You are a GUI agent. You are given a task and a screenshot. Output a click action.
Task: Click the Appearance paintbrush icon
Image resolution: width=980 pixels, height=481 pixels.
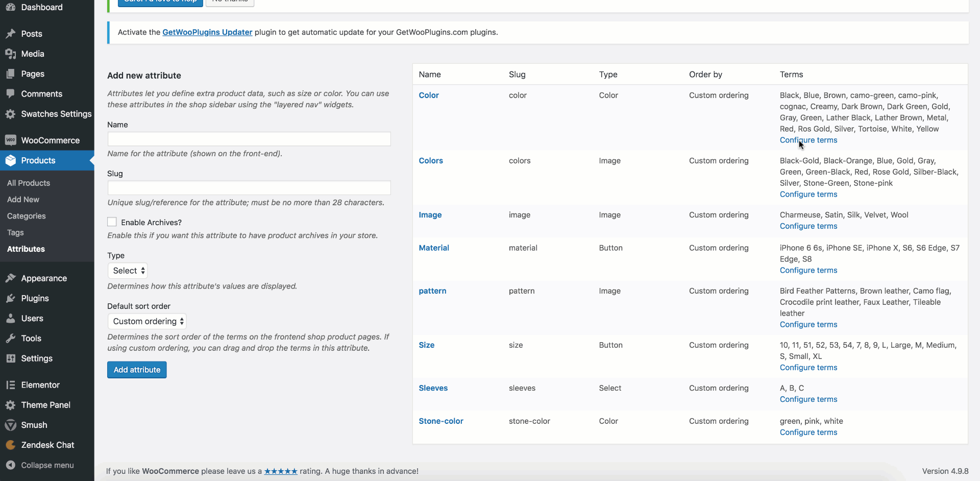click(10, 278)
